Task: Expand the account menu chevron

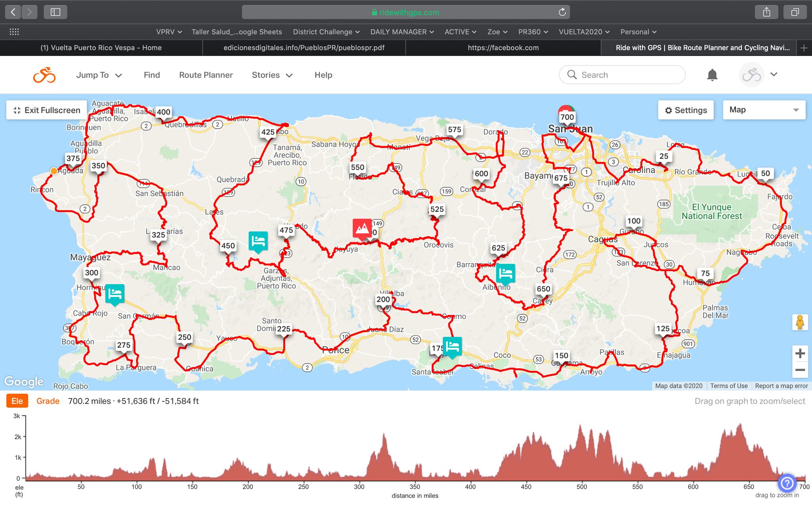Action: pos(774,74)
